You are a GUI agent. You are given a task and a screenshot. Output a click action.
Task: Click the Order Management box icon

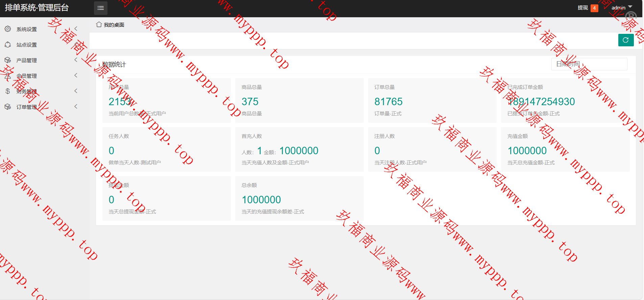tap(8, 107)
